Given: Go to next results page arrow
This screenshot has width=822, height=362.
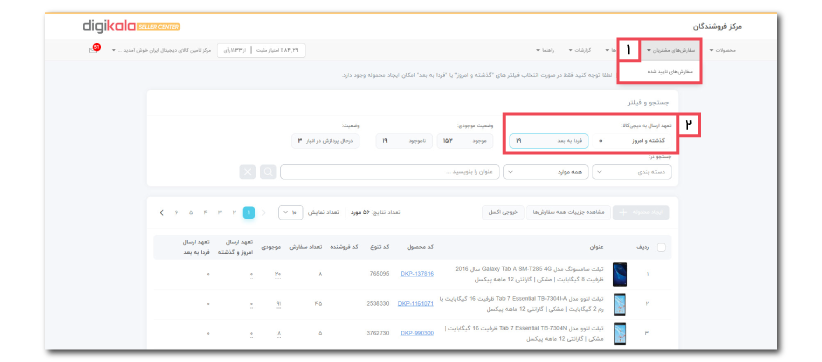Looking at the screenshot, I should [x=161, y=213].
